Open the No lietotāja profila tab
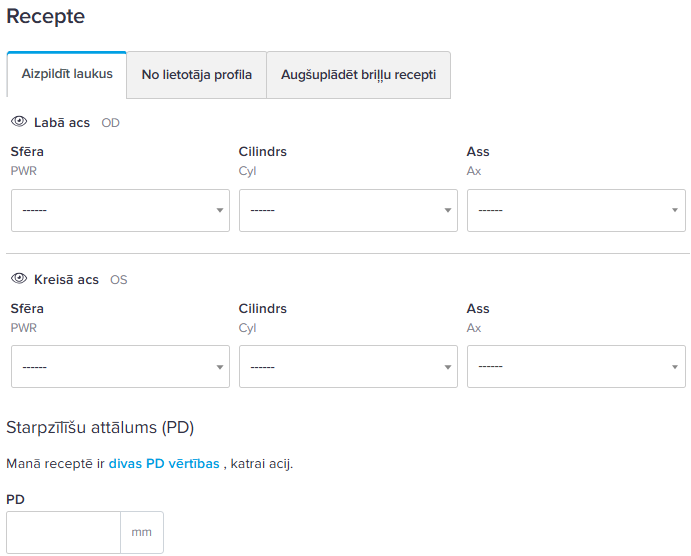 [x=196, y=75]
